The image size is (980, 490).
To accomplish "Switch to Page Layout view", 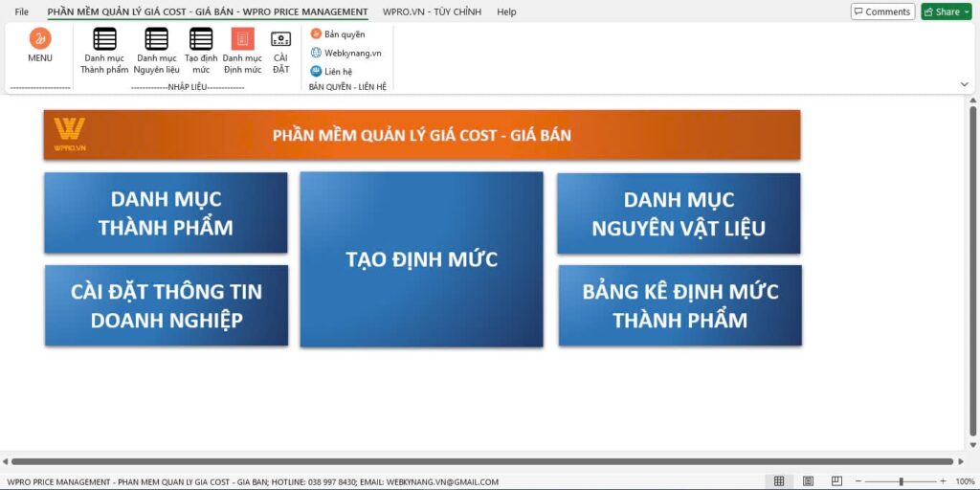I will point(808,481).
